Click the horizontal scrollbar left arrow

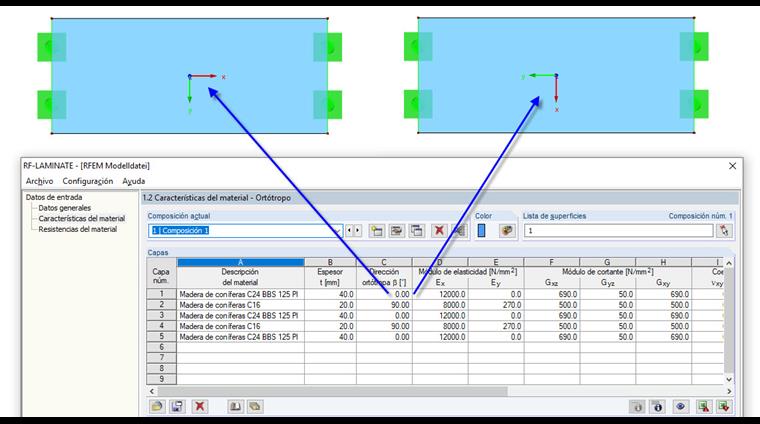click(152, 391)
